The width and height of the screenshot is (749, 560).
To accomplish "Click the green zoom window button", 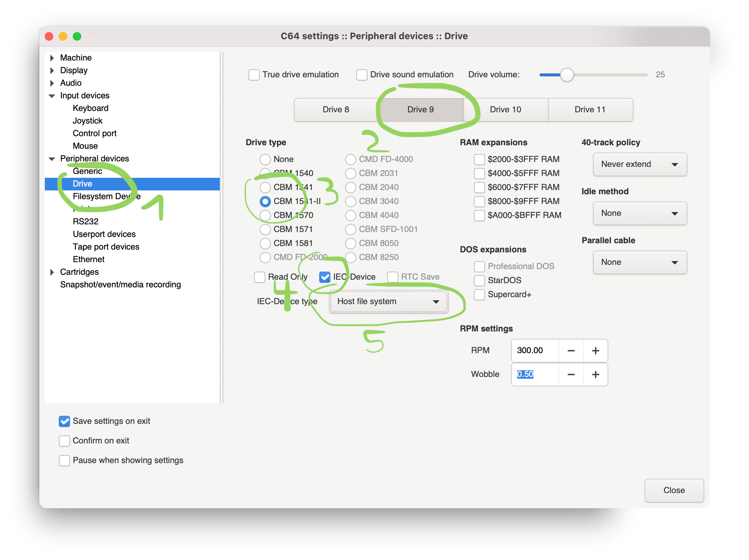I will (x=77, y=36).
